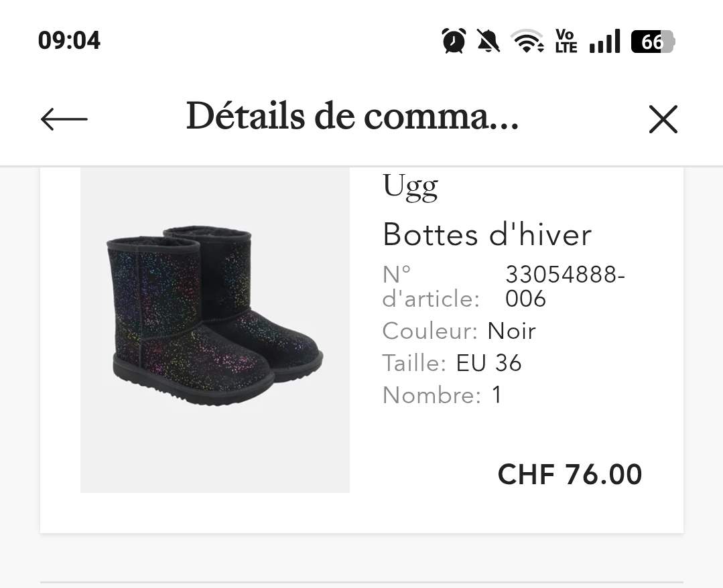Tap the clock showing 09:04
This screenshot has height=588, width=723.
point(69,41)
